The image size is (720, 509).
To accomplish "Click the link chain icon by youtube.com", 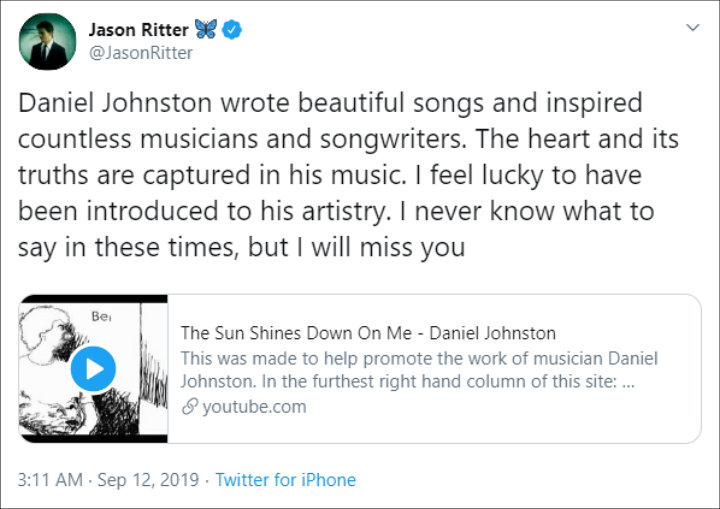I will click(190, 407).
